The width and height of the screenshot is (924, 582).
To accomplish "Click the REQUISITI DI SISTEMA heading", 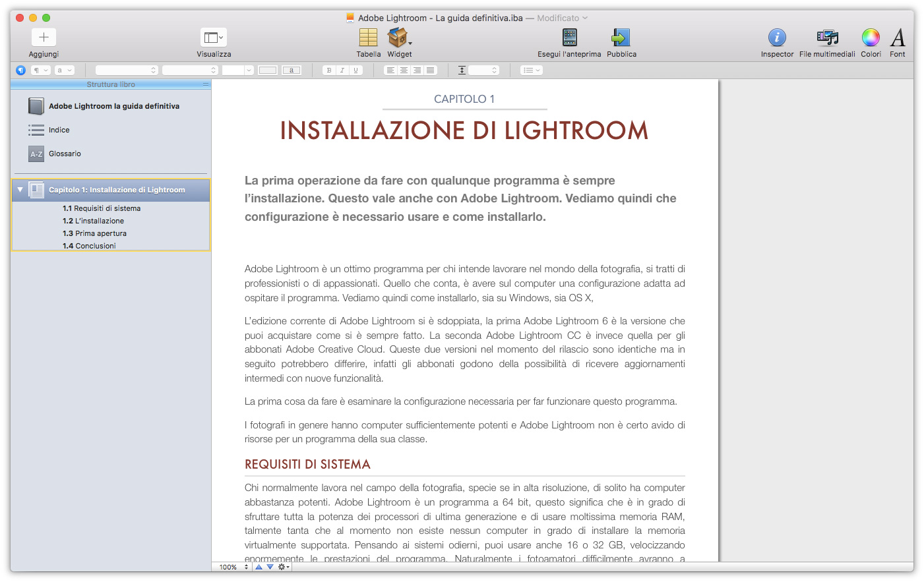I will click(307, 465).
